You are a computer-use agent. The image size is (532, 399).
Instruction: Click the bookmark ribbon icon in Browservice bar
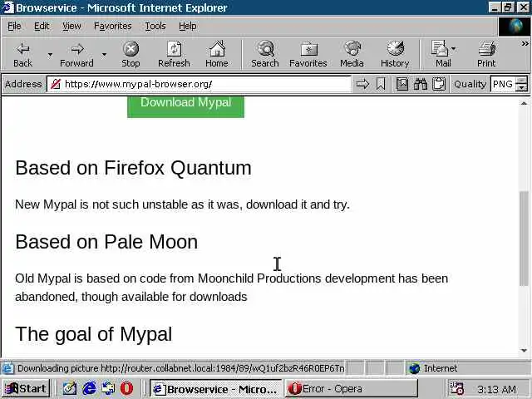click(x=381, y=84)
